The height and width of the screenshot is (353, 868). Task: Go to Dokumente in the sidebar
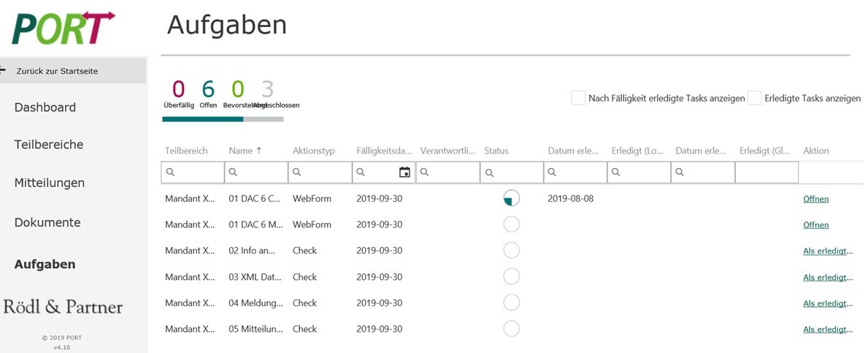pos(47,222)
